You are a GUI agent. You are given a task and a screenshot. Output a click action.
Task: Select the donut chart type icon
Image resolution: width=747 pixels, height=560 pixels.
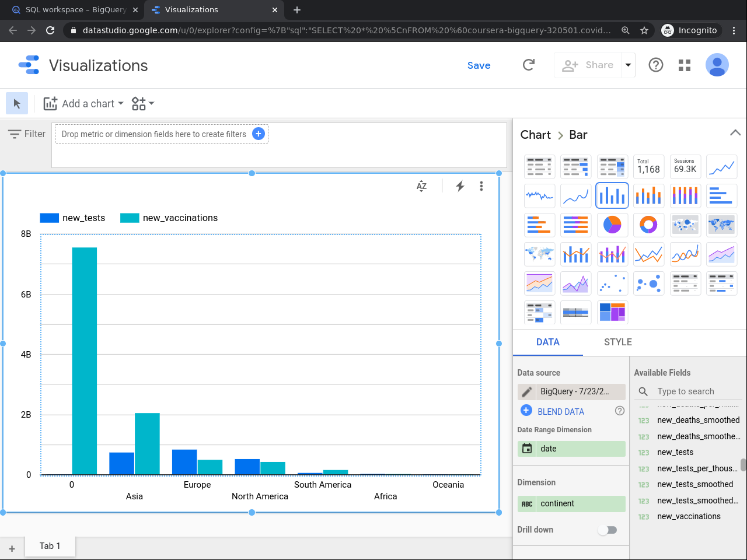click(x=648, y=225)
